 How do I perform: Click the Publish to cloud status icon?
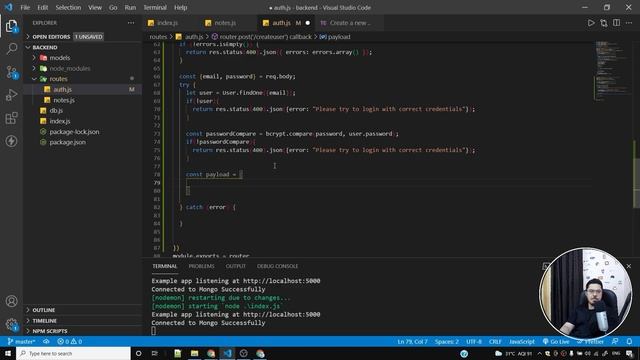(46, 342)
